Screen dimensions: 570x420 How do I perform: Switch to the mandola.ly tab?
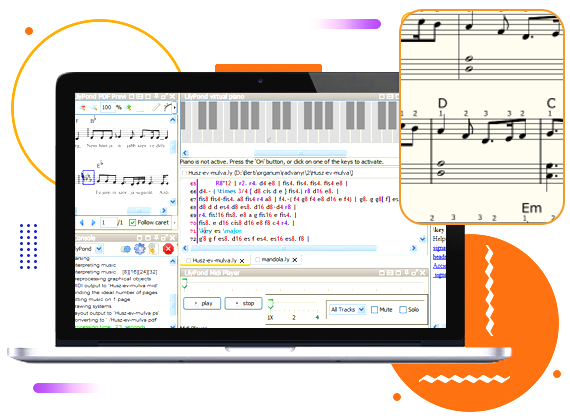click(276, 260)
